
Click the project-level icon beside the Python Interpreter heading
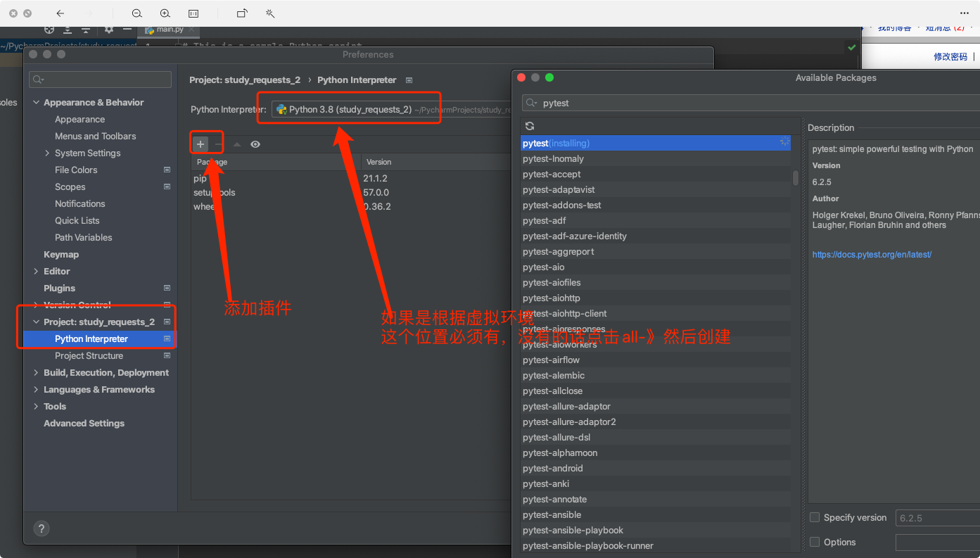click(x=409, y=80)
